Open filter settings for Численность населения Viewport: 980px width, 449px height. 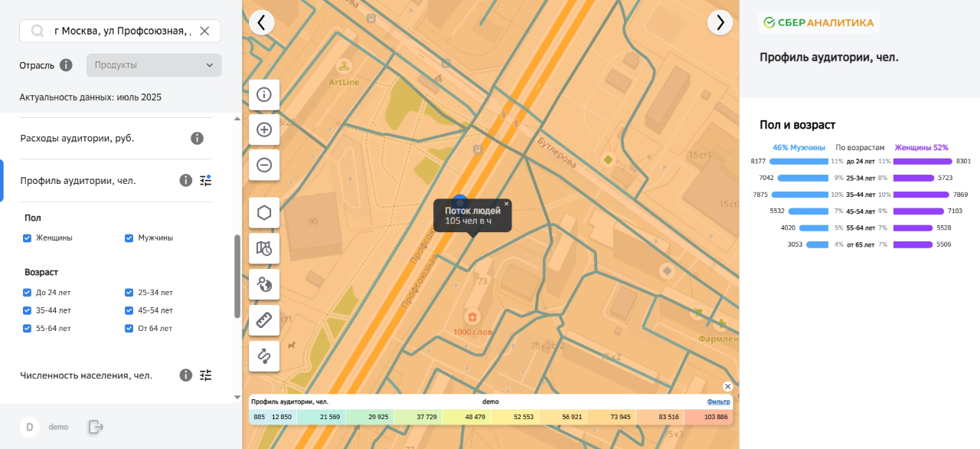(205, 375)
